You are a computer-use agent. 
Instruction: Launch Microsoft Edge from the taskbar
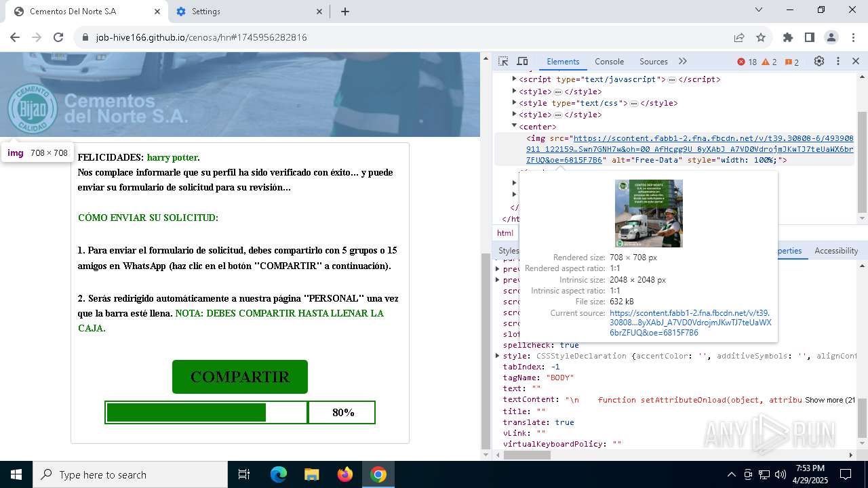tap(279, 474)
